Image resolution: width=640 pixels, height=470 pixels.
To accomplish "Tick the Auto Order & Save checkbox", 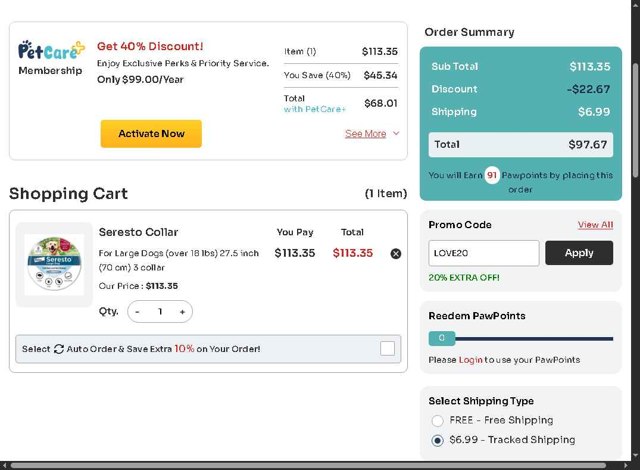I will coord(387,349).
